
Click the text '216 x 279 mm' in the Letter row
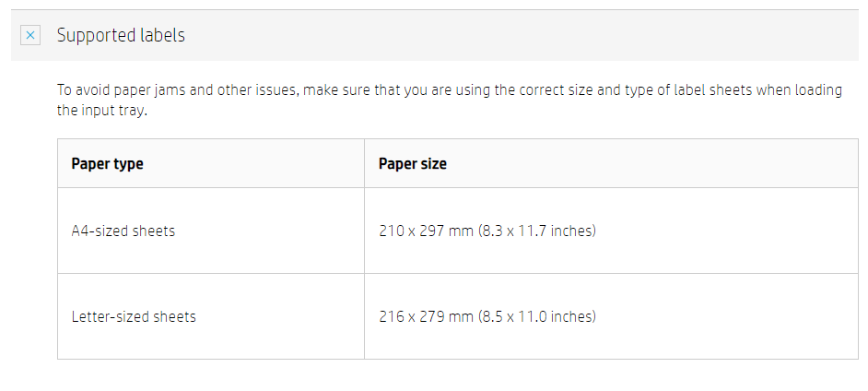[x=426, y=316]
